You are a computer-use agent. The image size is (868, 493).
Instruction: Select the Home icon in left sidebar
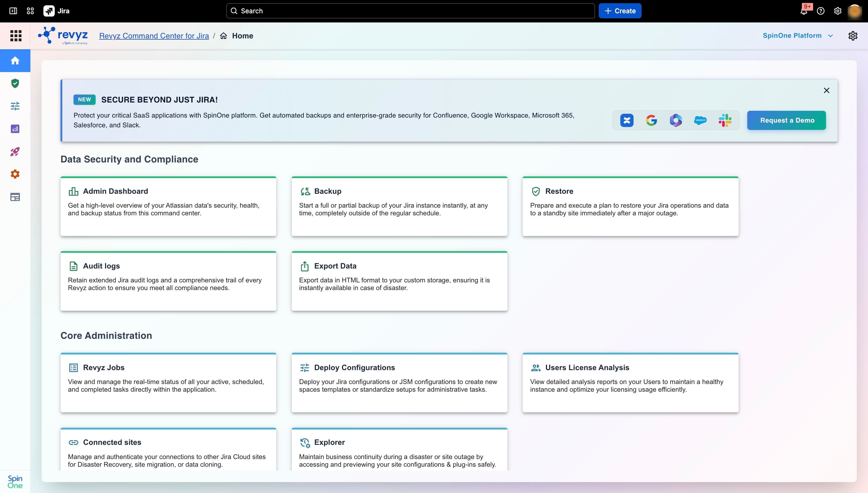15,61
